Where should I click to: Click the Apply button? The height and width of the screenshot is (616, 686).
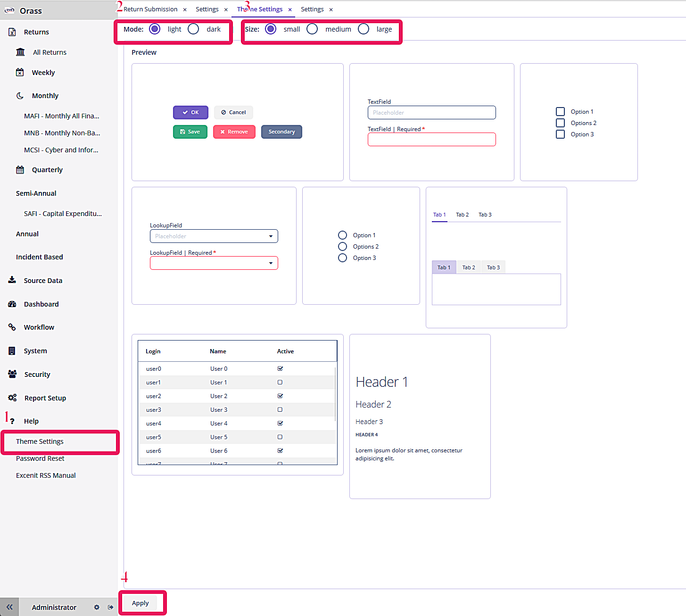click(140, 603)
